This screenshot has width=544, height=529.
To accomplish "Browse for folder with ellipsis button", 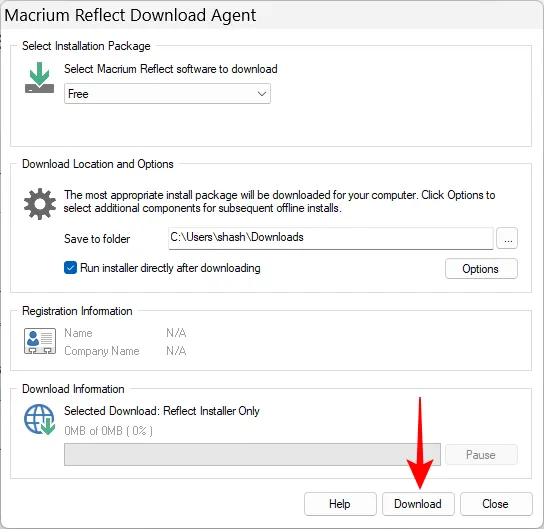I will pyautogui.click(x=507, y=238).
